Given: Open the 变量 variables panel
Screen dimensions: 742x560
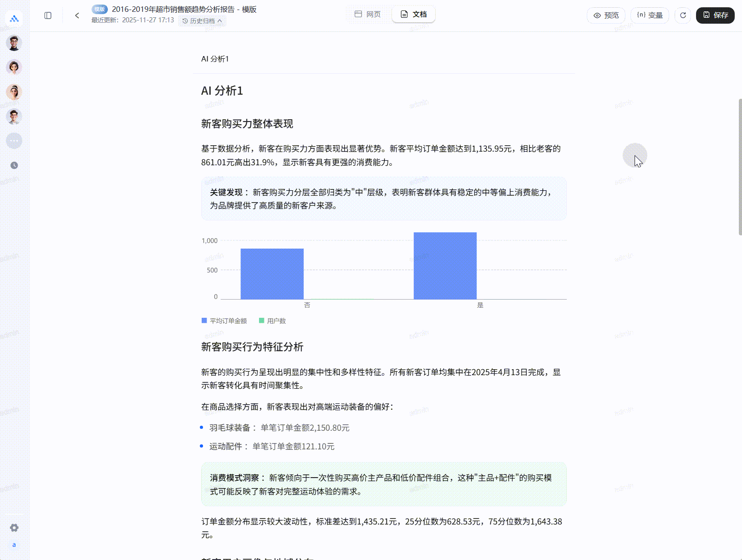Looking at the screenshot, I should [650, 15].
